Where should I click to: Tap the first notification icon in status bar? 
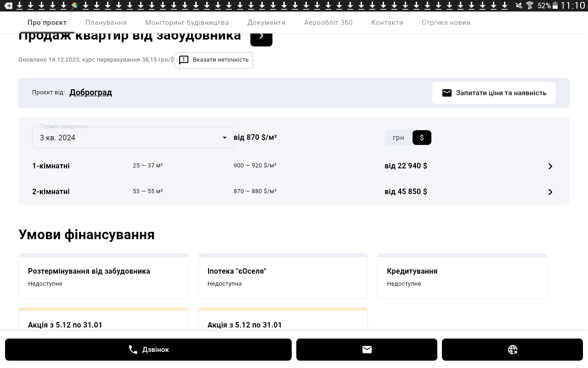(8, 6)
